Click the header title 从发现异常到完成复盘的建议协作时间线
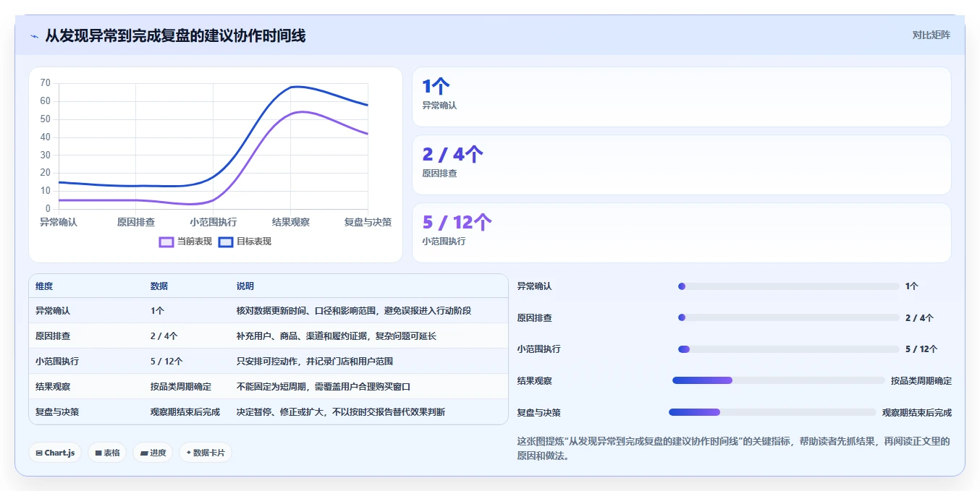The width and height of the screenshot is (980, 491). (175, 35)
